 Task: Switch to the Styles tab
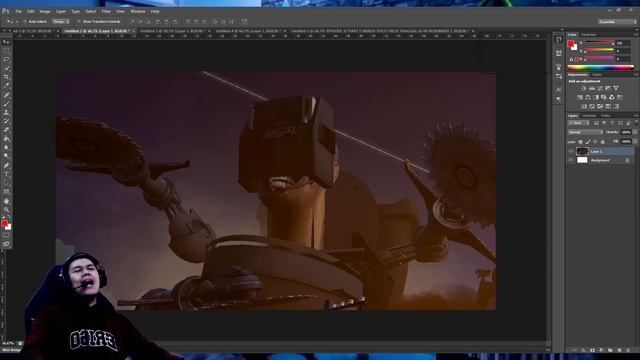coord(597,75)
